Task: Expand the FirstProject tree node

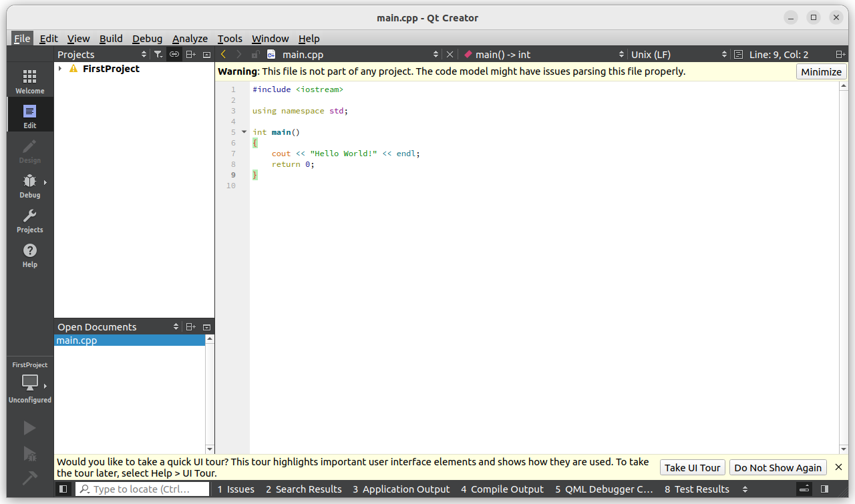Action: tap(59, 69)
